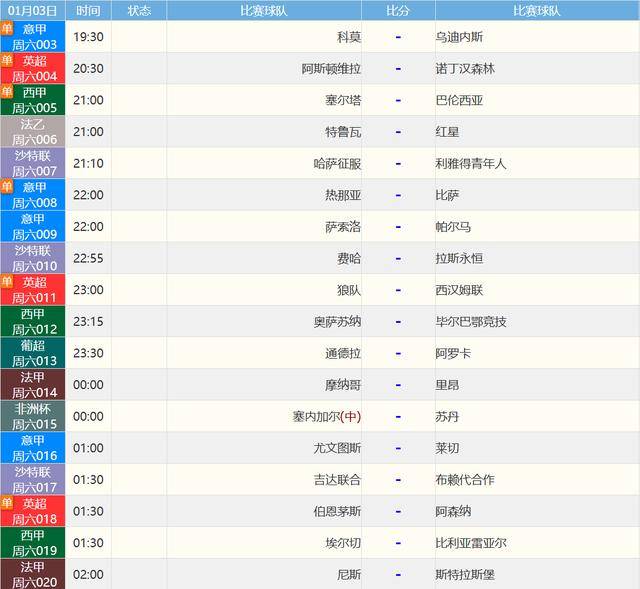Select home team 摩纳哥
The image size is (640, 589).
[343, 385]
